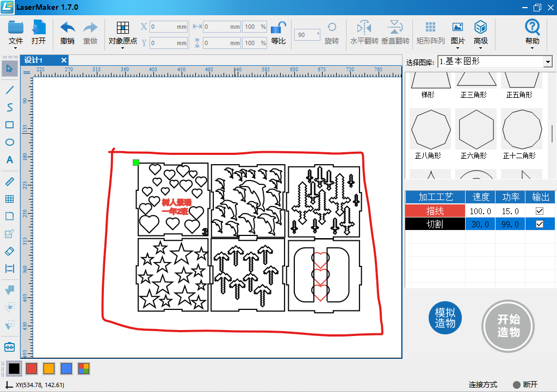Select the ellipse drawing tool

(x=9, y=142)
